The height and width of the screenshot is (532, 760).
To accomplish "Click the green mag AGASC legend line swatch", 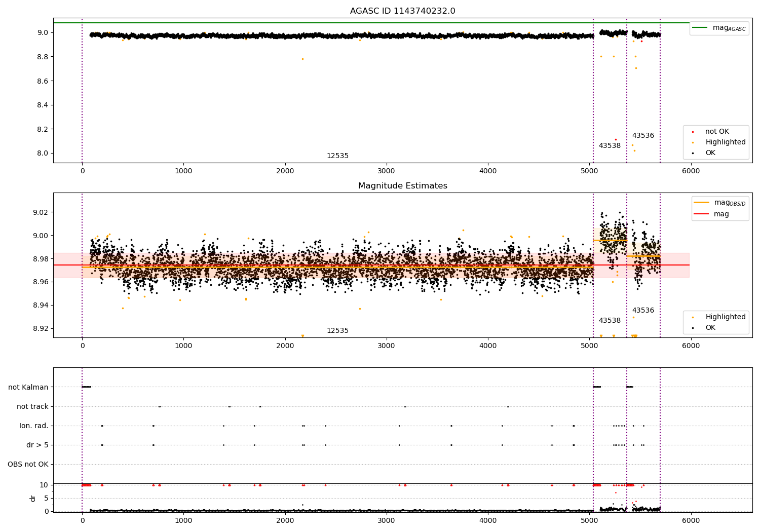I will pos(700,28).
